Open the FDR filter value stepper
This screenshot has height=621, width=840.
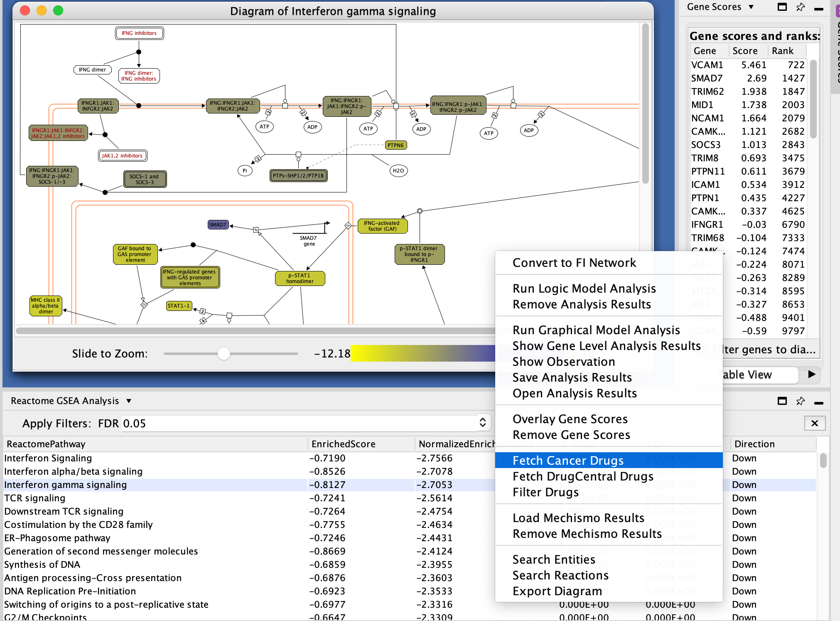(x=482, y=423)
